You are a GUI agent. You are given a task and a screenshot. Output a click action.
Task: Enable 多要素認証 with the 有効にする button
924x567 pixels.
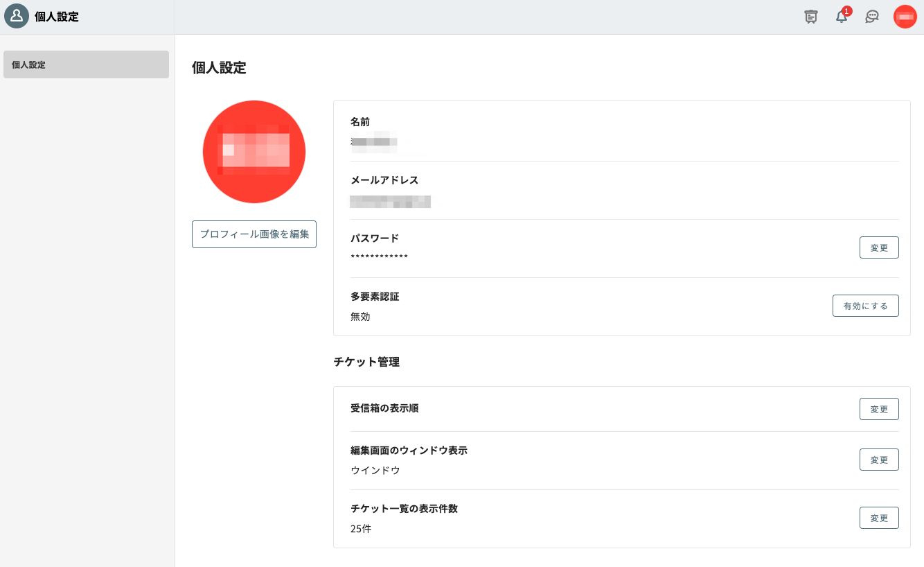point(865,306)
